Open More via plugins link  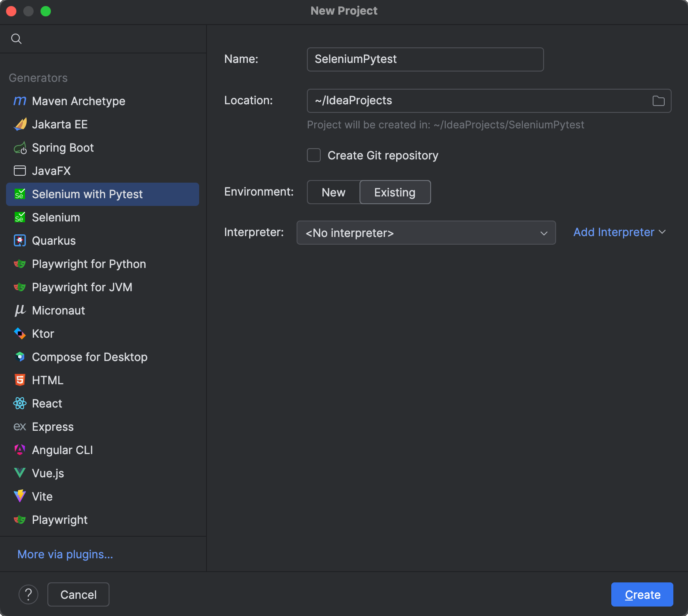click(x=65, y=554)
